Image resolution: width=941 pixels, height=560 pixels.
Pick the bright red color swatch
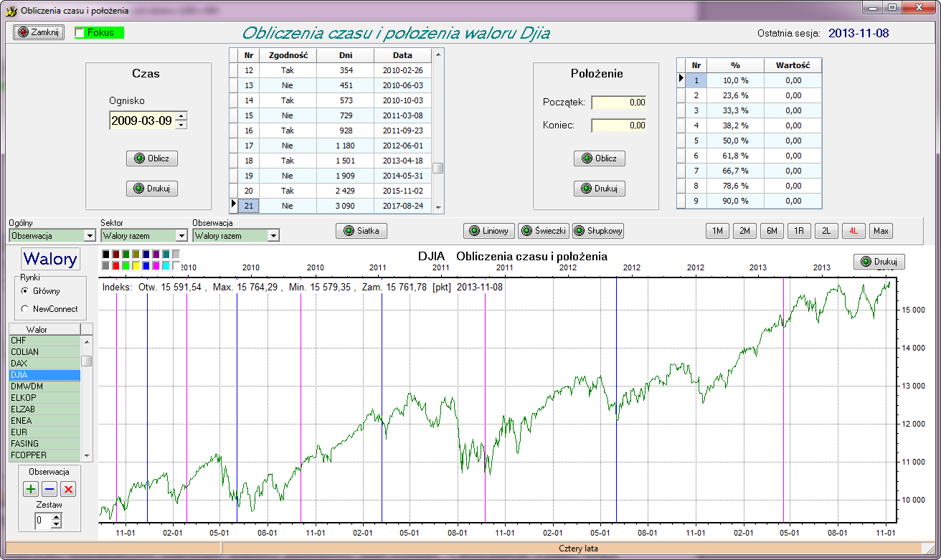116,266
